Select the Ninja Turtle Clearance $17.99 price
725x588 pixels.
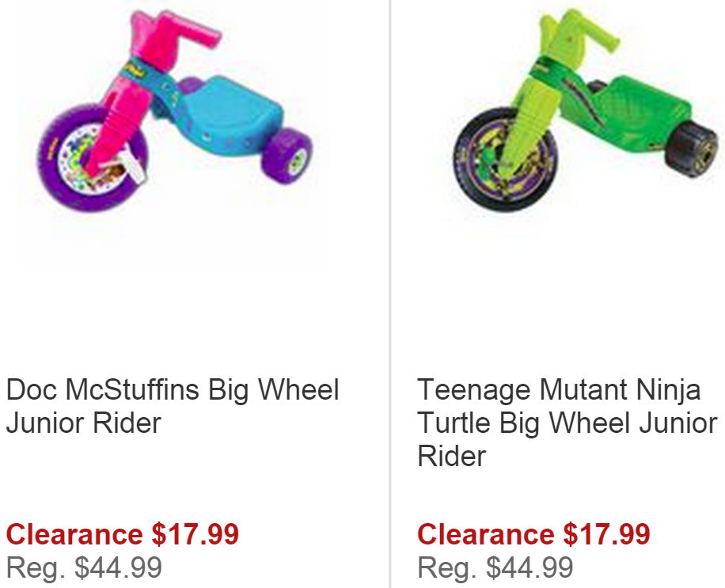coord(533,534)
